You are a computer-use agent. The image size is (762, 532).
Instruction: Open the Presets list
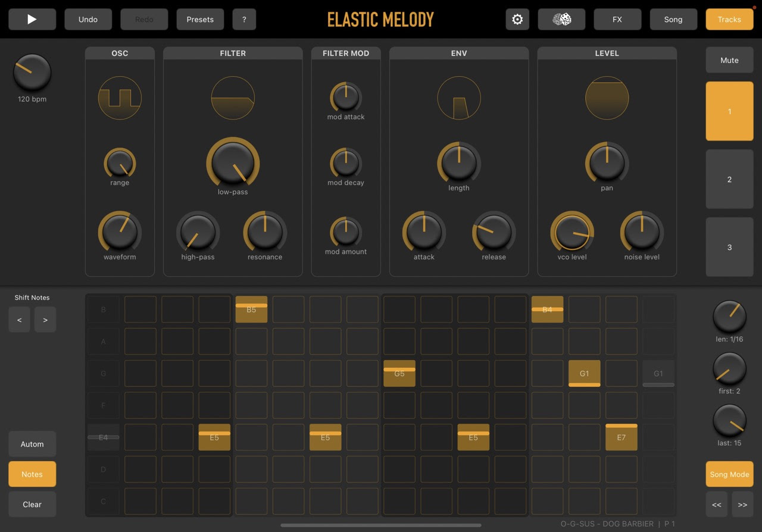pos(200,19)
